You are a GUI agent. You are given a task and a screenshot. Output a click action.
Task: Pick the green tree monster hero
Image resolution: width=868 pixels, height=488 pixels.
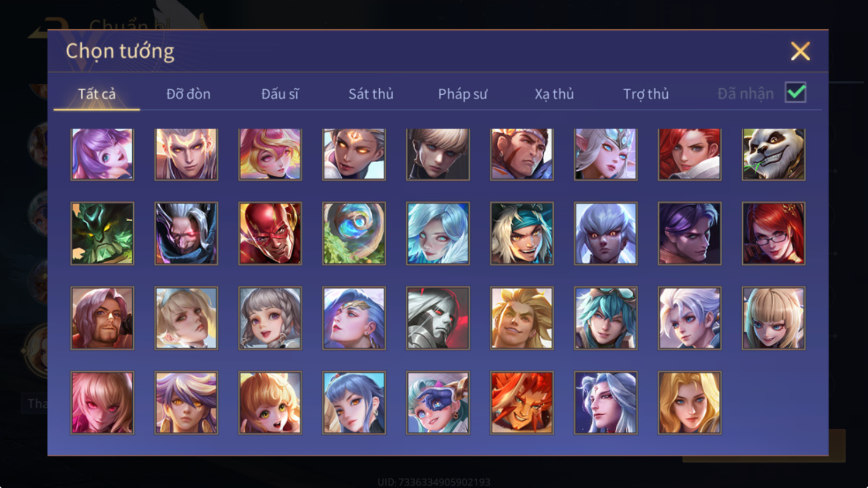(102, 233)
